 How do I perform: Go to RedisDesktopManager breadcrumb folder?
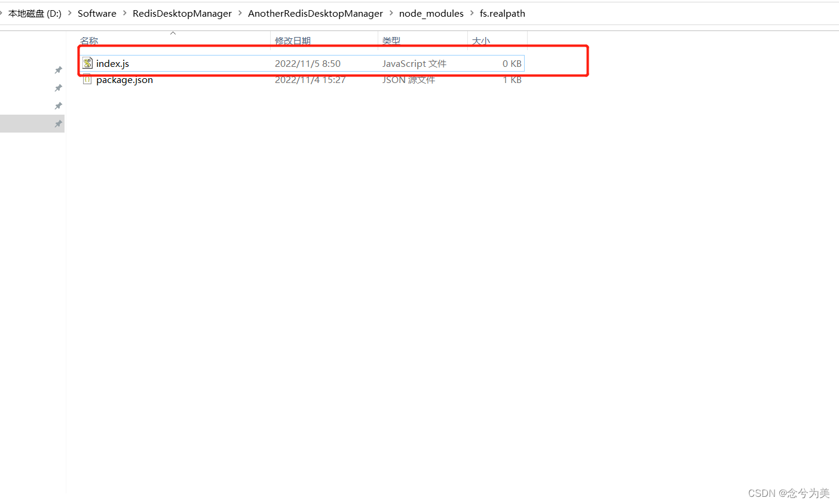pos(182,13)
